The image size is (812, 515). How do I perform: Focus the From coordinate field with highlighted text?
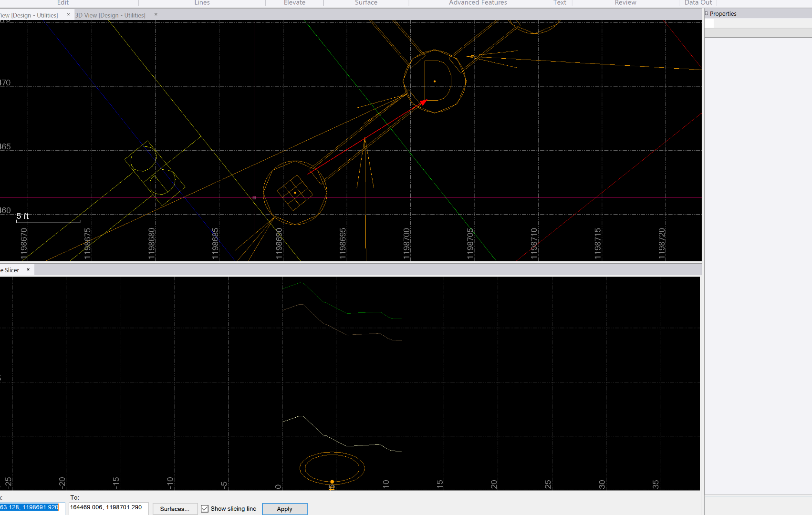point(32,508)
